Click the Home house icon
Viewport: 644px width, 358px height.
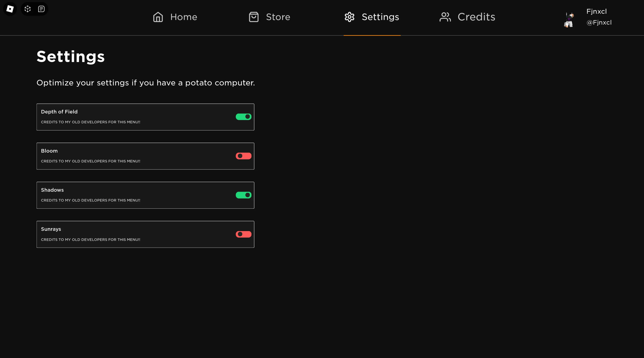(158, 17)
